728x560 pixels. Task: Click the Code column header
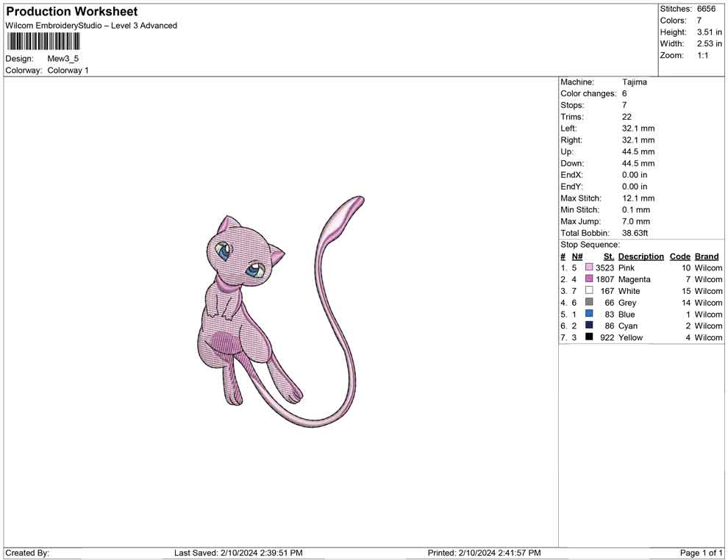pos(680,256)
